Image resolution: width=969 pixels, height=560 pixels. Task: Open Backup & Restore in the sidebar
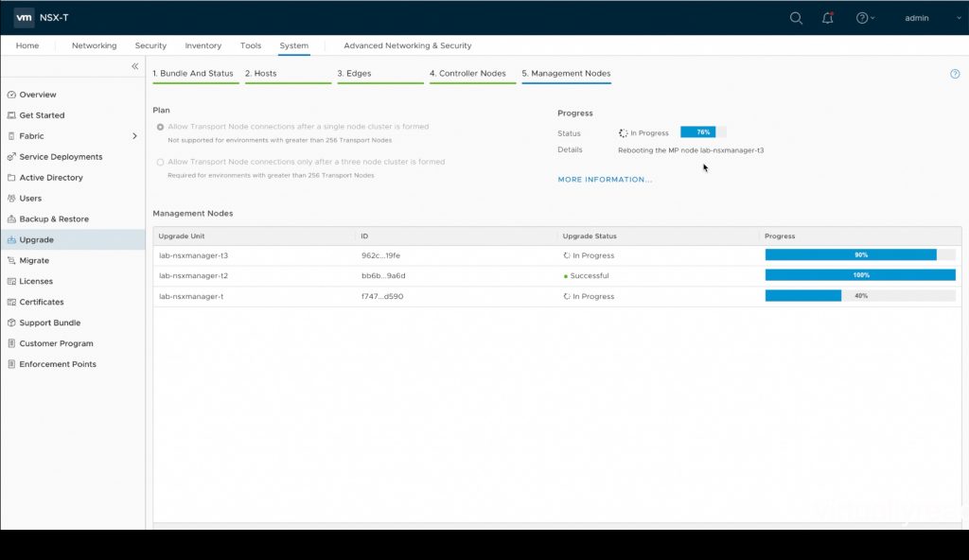pyautogui.click(x=54, y=219)
